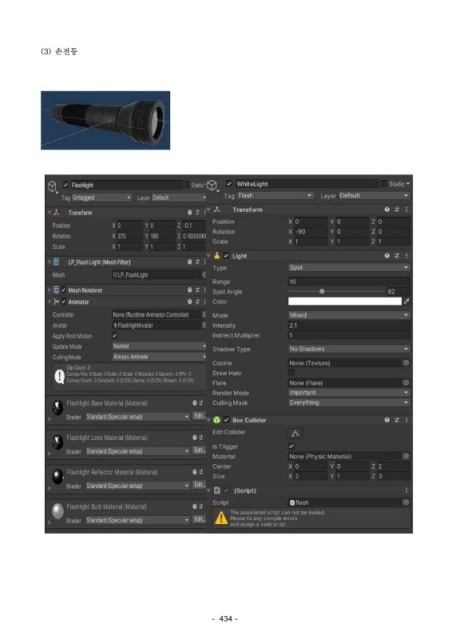
Task: Open the Shadow Type dropdown
Action: tap(349, 349)
